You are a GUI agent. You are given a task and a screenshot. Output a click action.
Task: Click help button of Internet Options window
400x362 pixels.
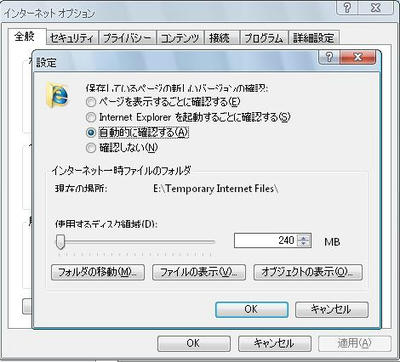coord(347,7)
